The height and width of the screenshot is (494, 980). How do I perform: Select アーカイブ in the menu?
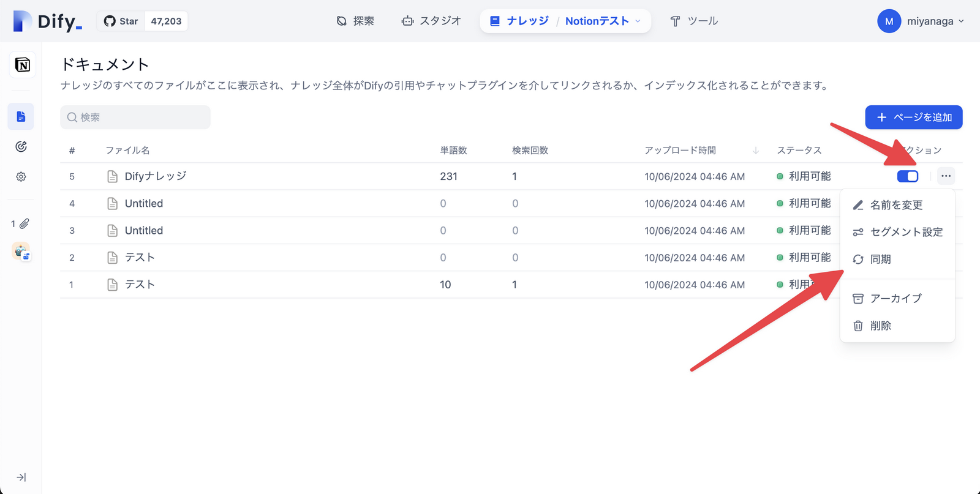pos(897,298)
